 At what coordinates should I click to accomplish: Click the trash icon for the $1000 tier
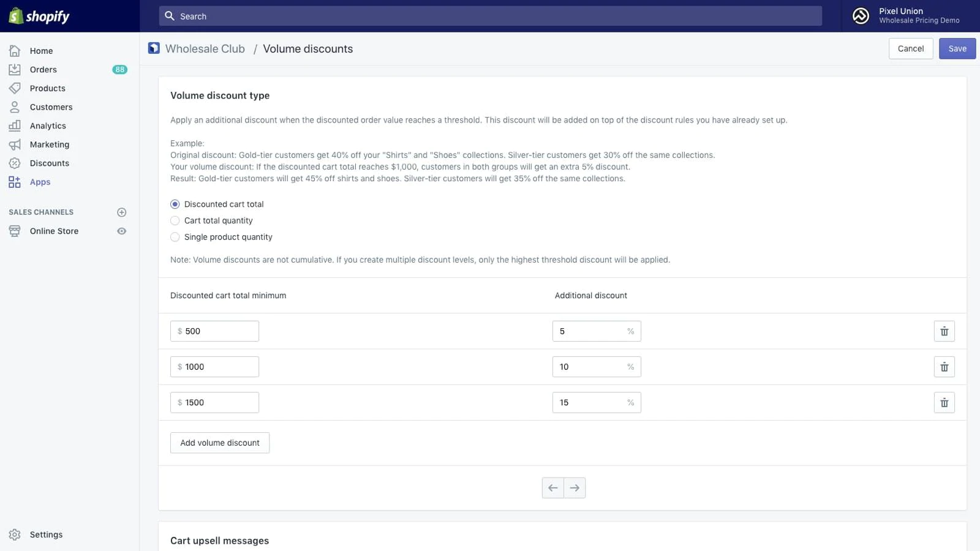[944, 367]
